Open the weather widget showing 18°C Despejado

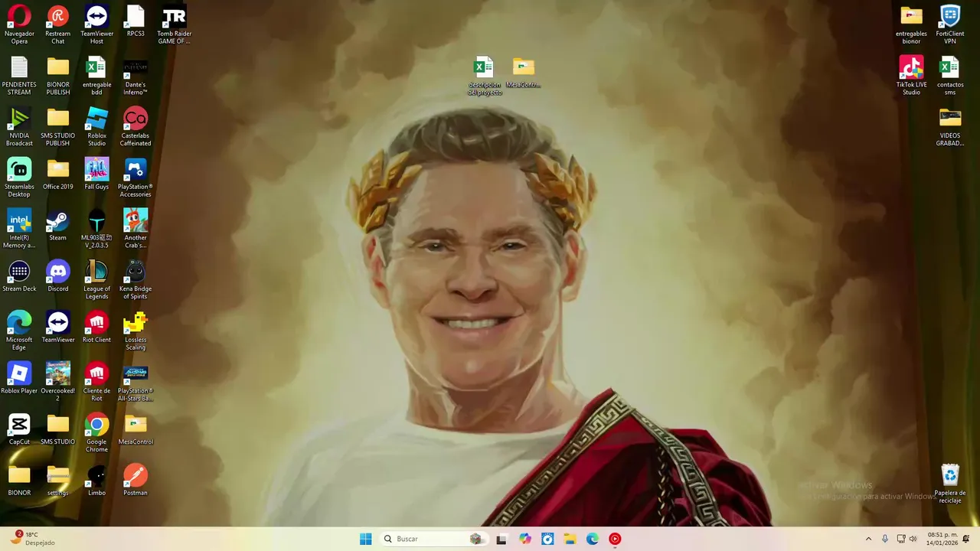[x=32, y=539]
